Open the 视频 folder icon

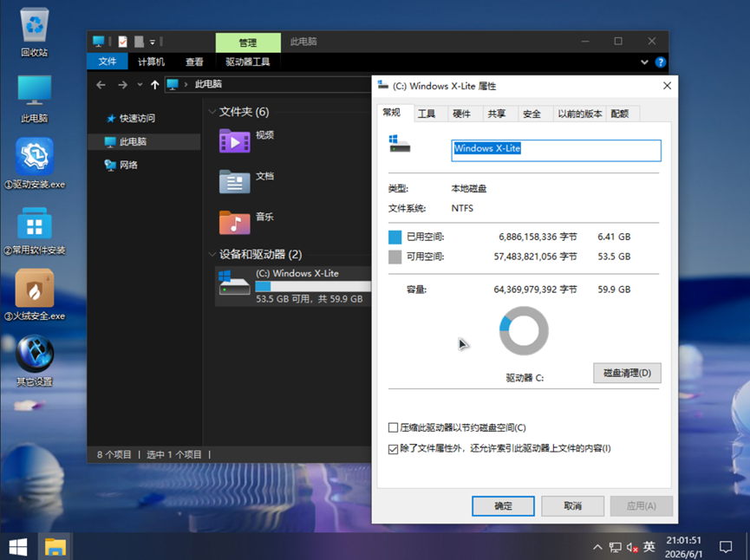coord(234,140)
